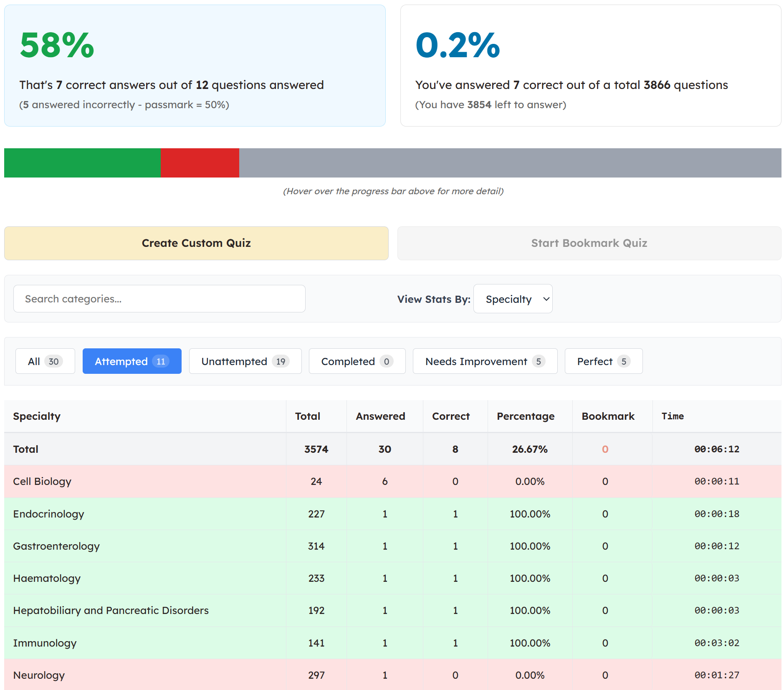Filter by Needs Improvement
Screen dimensions: 784x690
click(x=485, y=361)
